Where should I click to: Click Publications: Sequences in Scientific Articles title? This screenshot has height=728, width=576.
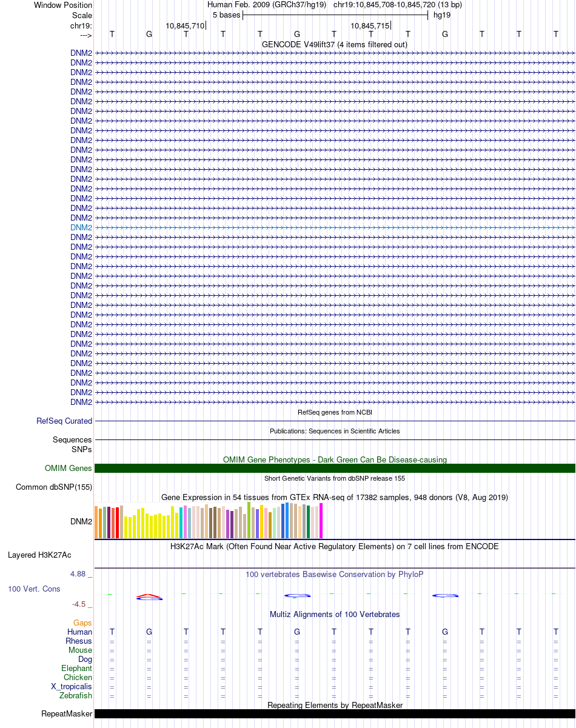point(335,431)
